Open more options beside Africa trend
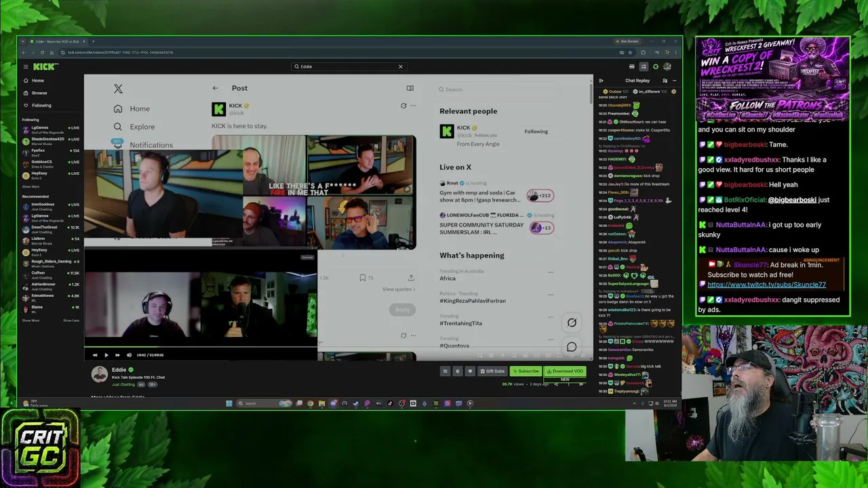 coord(551,272)
